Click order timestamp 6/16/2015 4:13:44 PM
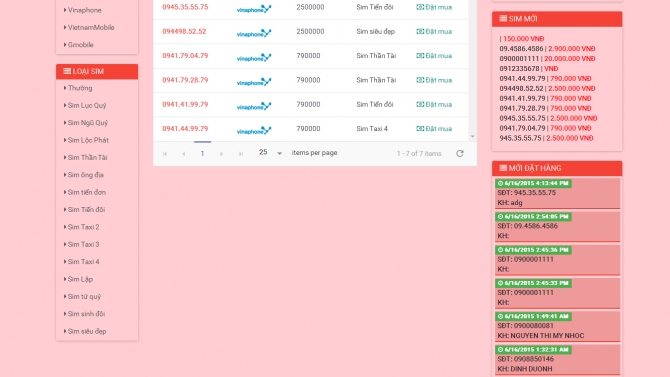 tap(533, 183)
